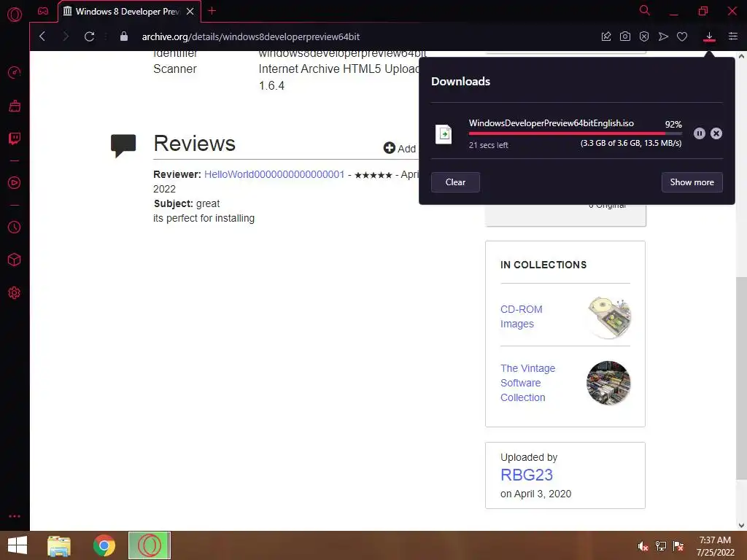Viewport: 747px width, 560px height.
Task: Open the Flow send icon
Action: coord(663,36)
